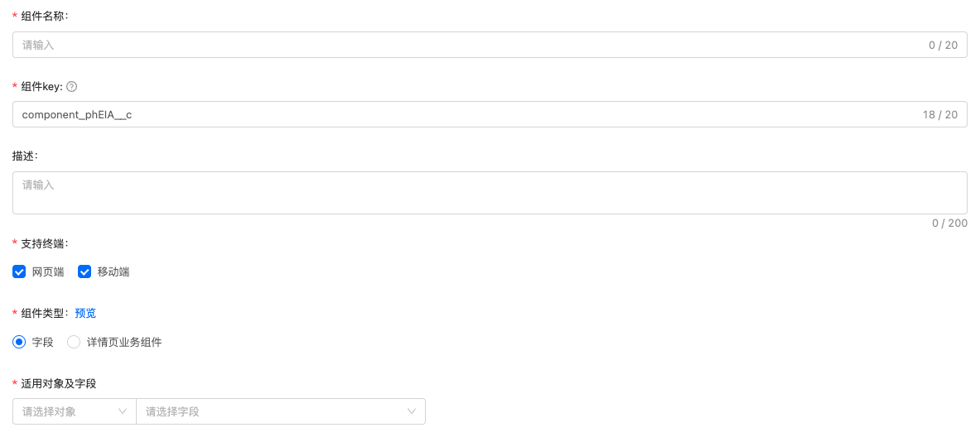The image size is (980, 442).
Task: Focus the 组件名称 input field
Action: [464, 45]
